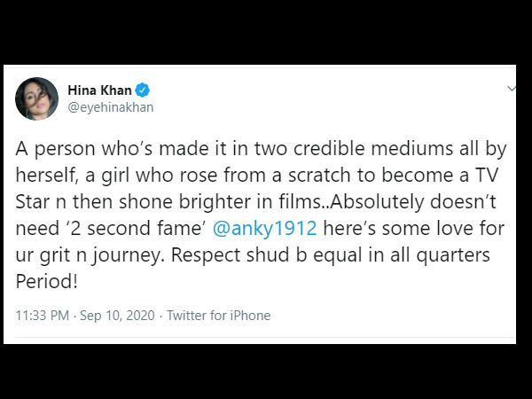This screenshot has width=532, height=399.
Task: Click the 11:33 PM timestamp
Action: pos(43,316)
